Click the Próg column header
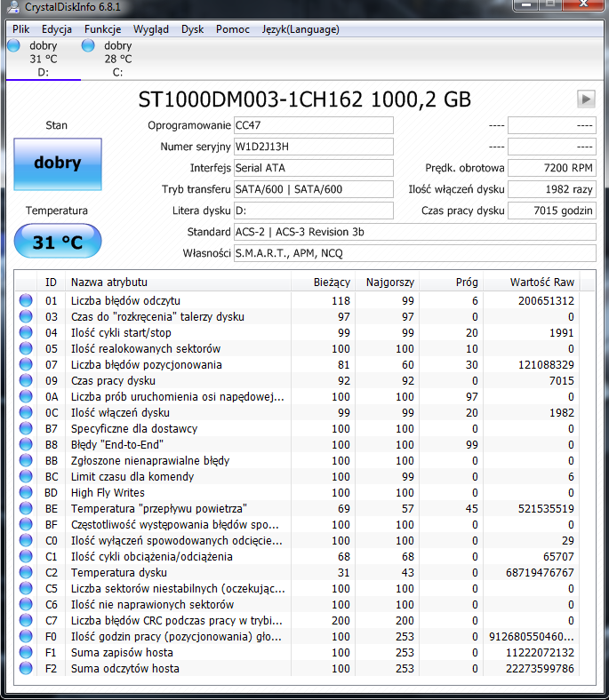 click(x=452, y=282)
